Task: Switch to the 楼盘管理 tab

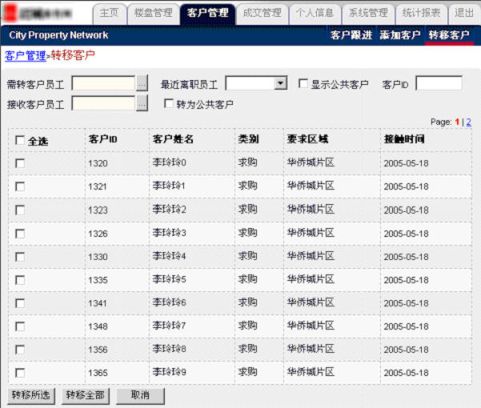Action: [153, 14]
